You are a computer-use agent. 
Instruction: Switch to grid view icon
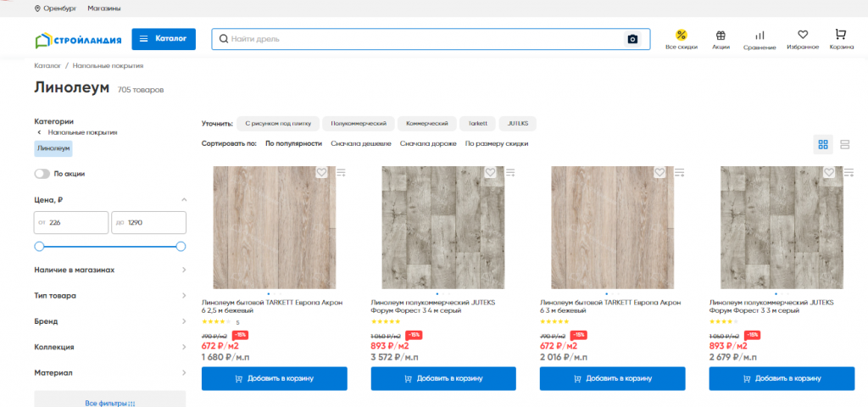(823, 144)
